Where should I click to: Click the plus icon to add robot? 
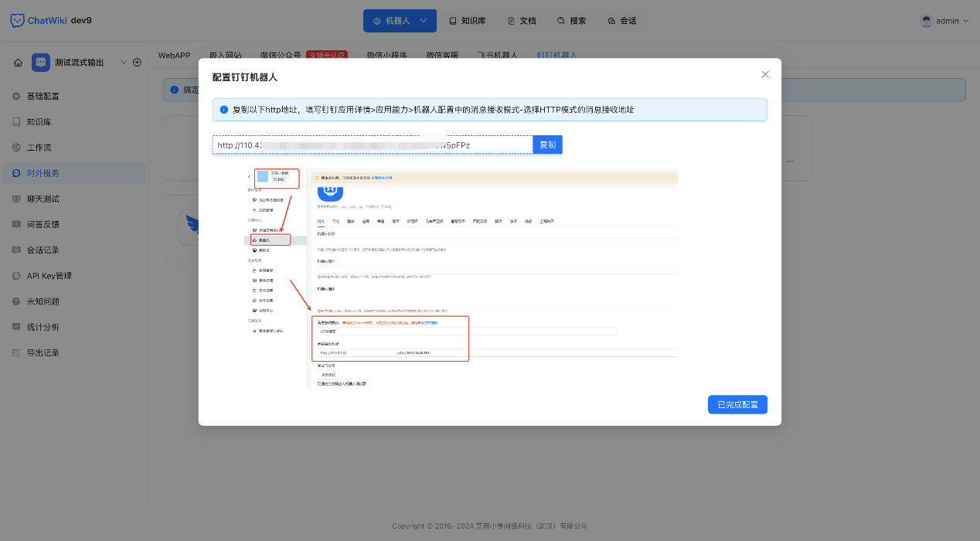click(x=137, y=63)
